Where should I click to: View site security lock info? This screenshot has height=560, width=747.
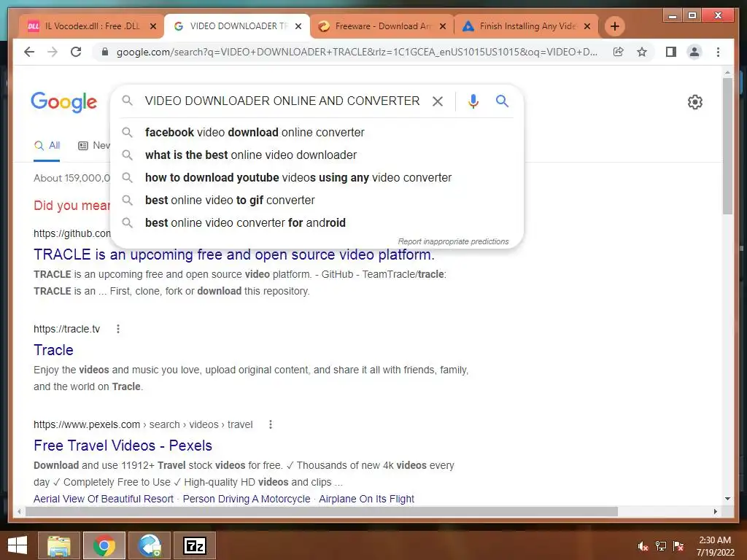click(105, 52)
